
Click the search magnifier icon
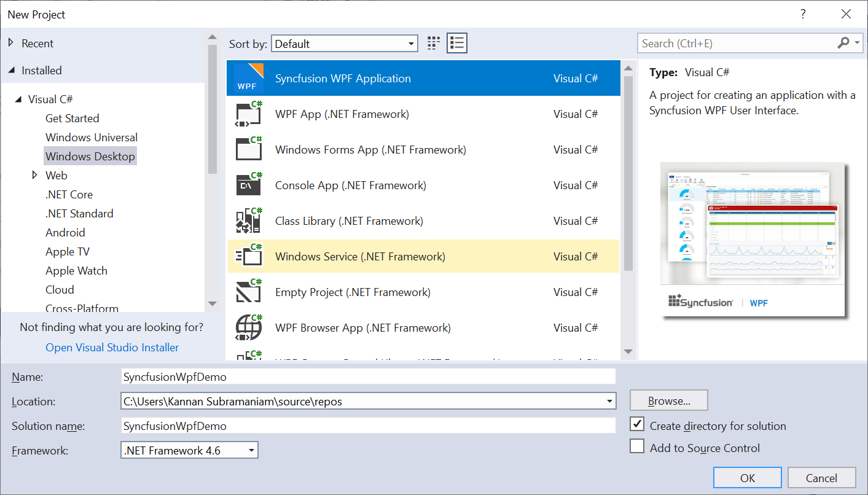(x=843, y=43)
